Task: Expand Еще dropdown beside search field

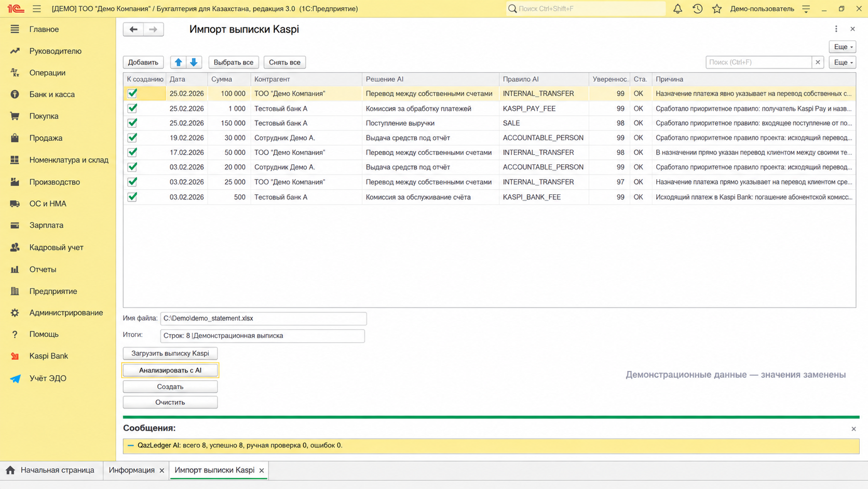Action: point(843,62)
